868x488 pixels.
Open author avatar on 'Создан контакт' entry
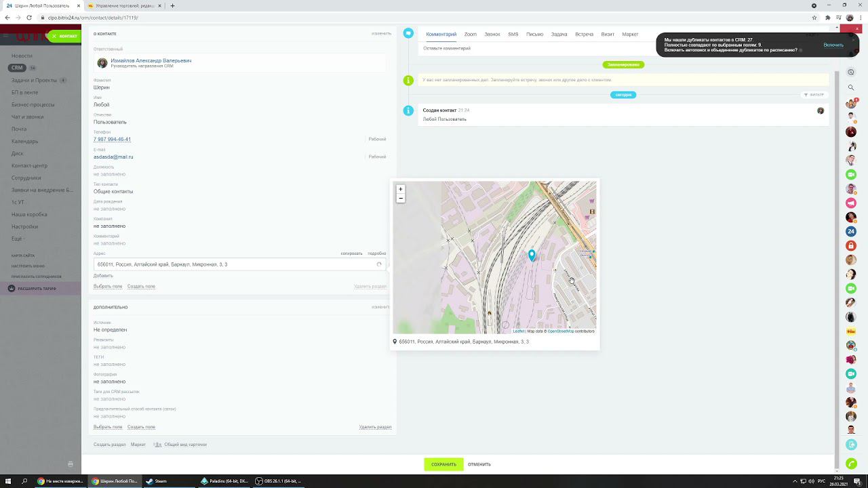coord(821,110)
